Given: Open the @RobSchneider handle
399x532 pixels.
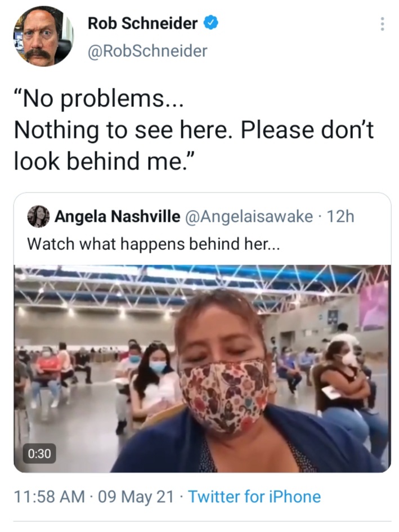Looking at the screenshot, I should [x=147, y=51].
